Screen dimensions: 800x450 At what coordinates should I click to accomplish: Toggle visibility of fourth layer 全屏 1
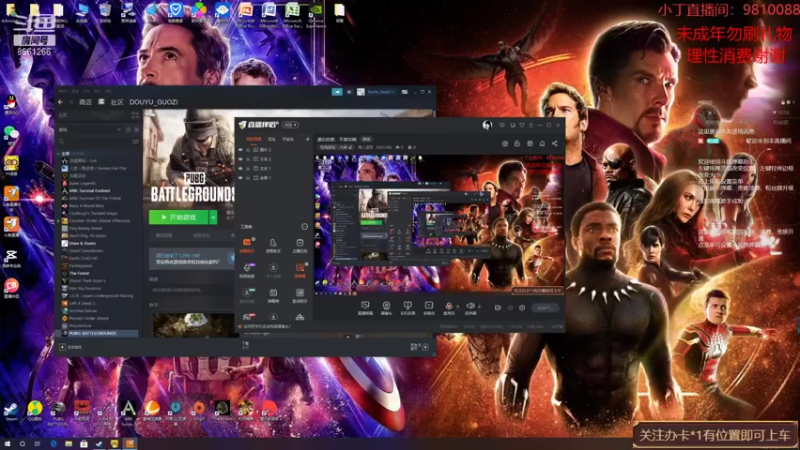point(241,178)
